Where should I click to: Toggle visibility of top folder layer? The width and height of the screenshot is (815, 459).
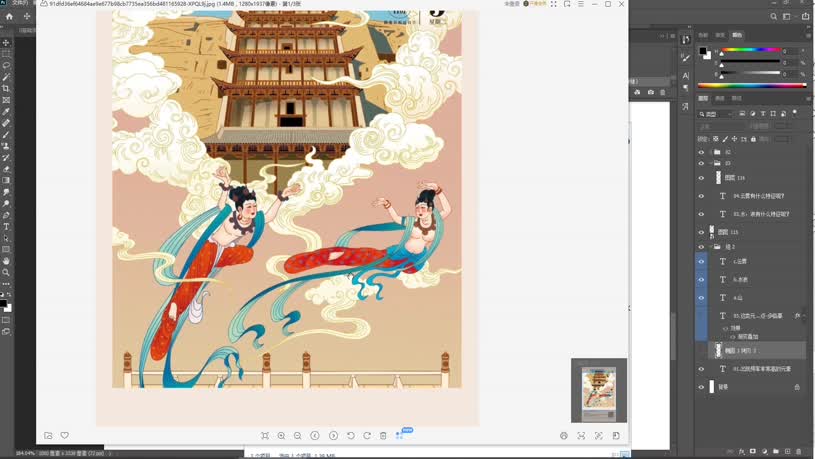[701, 152]
